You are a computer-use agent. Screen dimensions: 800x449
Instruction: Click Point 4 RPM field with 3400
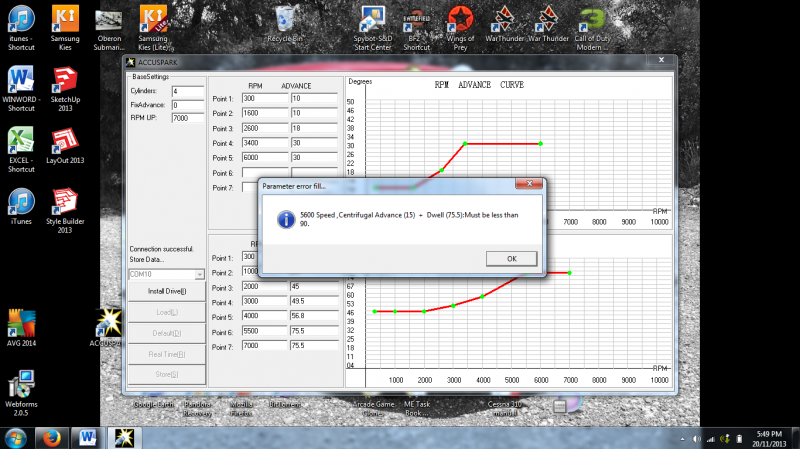point(265,143)
